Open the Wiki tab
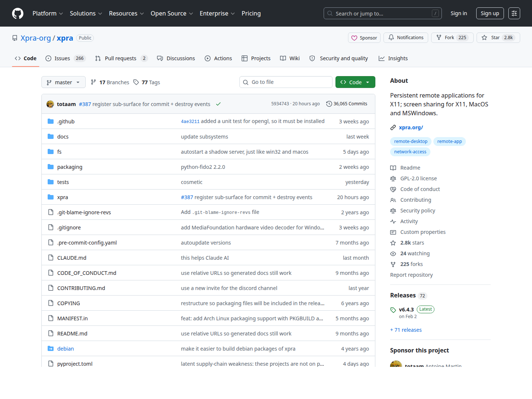The height and width of the screenshot is (399, 532). click(x=290, y=58)
